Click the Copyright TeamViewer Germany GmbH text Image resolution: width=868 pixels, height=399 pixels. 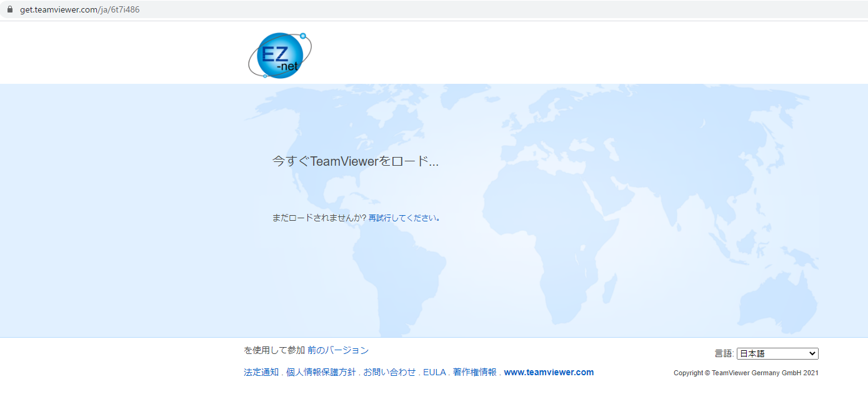pyautogui.click(x=746, y=373)
